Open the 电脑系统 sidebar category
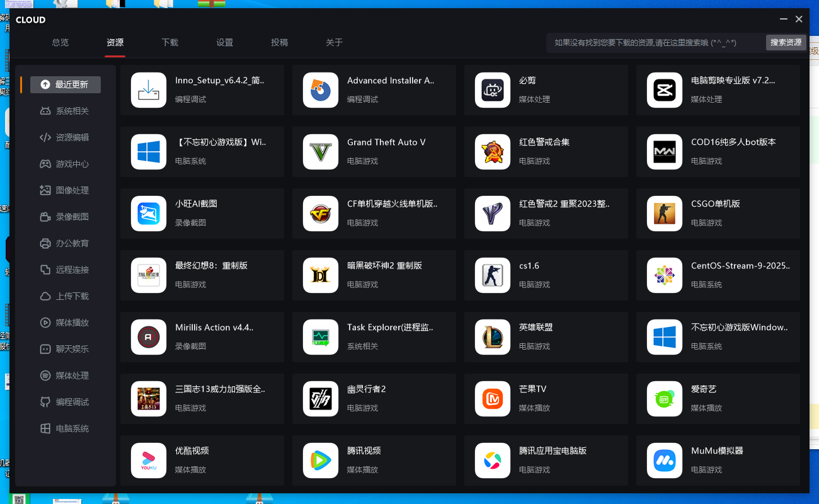This screenshot has width=819, height=504. point(66,428)
